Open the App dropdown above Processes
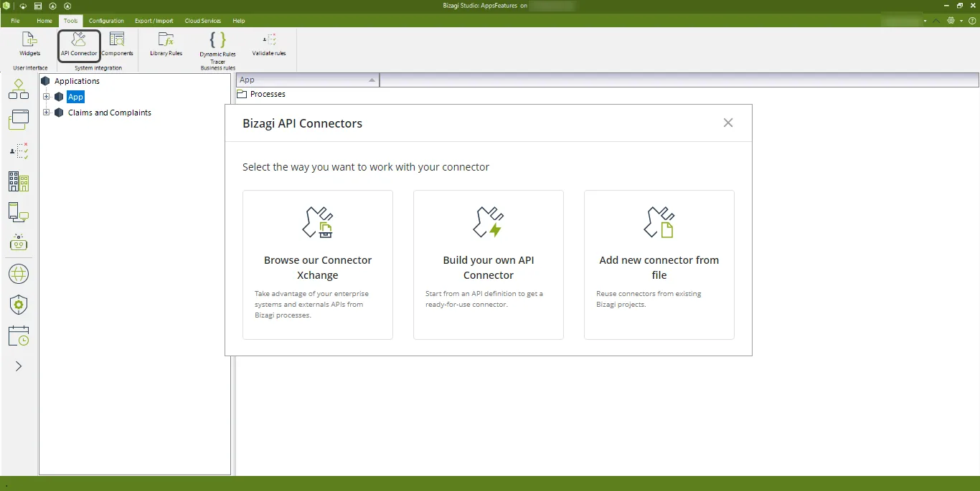Image resolution: width=980 pixels, height=491 pixels. 307,80
